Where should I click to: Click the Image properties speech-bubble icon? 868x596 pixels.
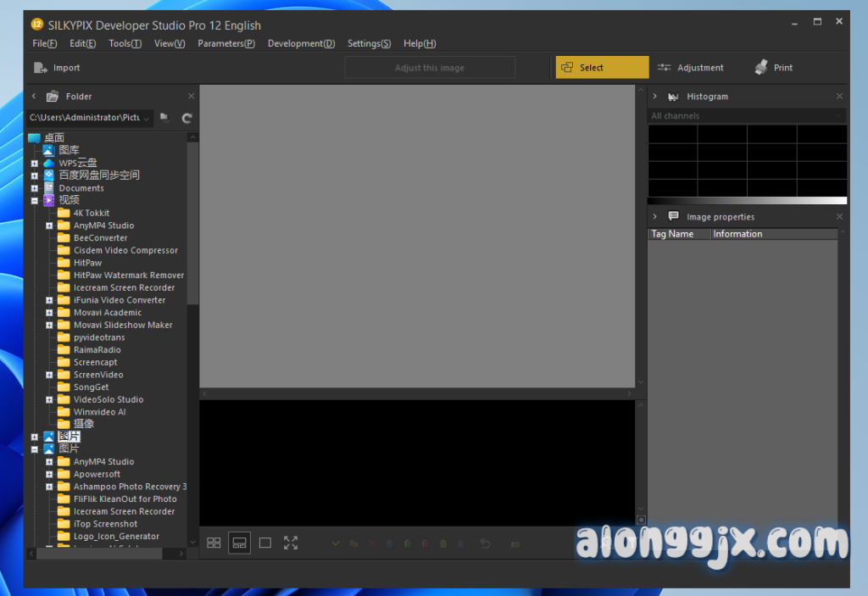tap(674, 217)
